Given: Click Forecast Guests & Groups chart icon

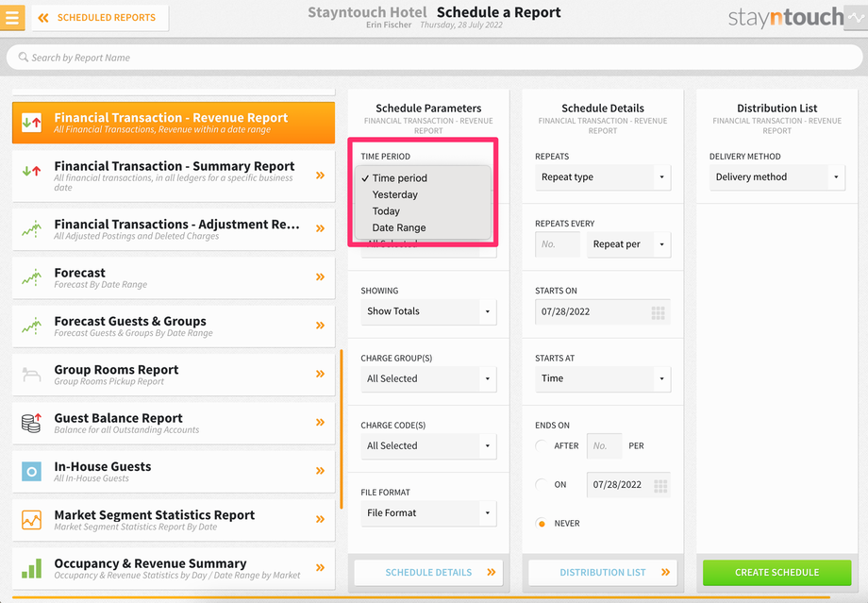Looking at the screenshot, I should coord(31,327).
